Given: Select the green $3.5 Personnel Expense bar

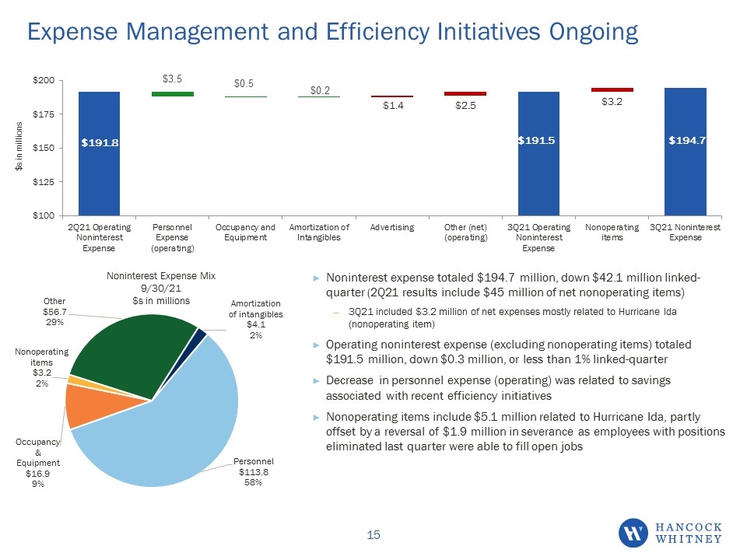Looking at the screenshot, I should pos(173,94).
